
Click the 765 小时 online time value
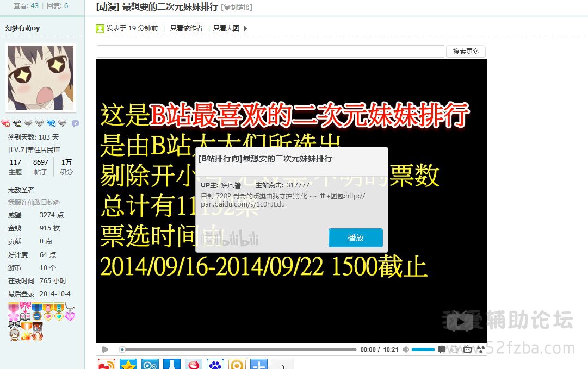53,280
